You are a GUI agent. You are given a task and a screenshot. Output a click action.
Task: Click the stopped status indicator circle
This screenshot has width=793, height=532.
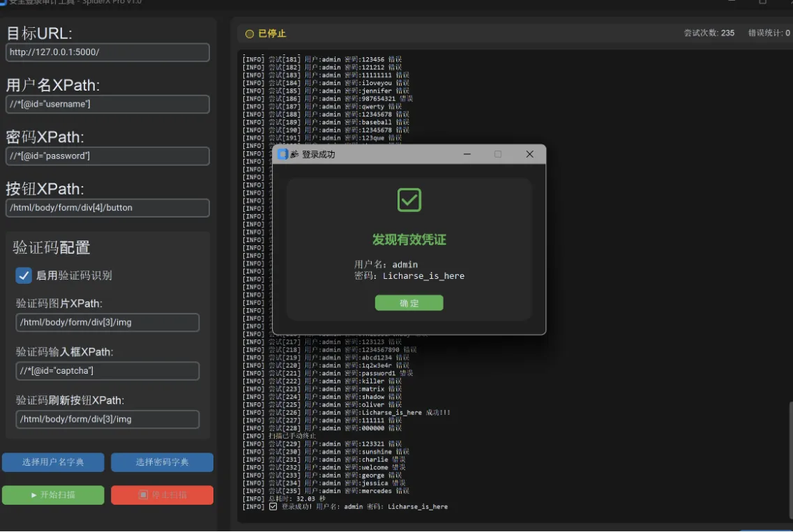coord(249,34)
